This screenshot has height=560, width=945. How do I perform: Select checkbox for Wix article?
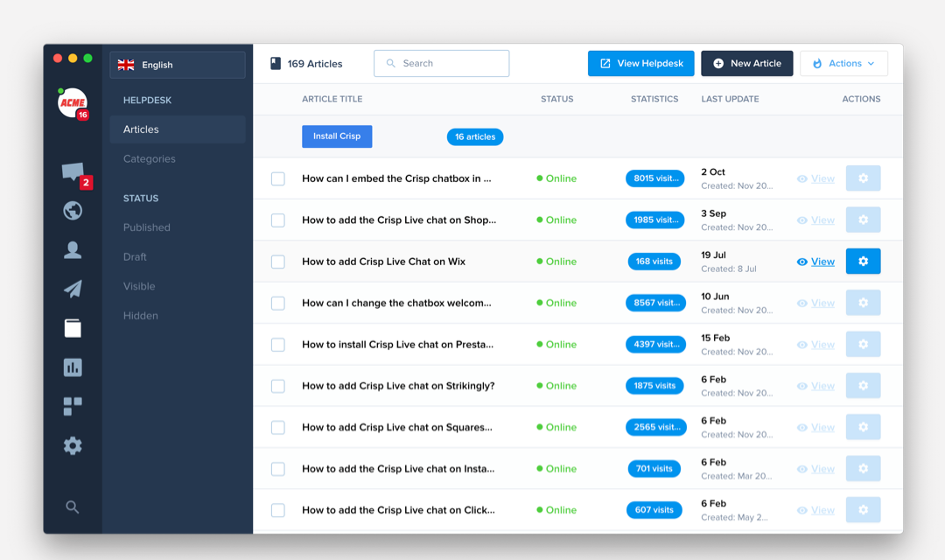tap(278, 262)
